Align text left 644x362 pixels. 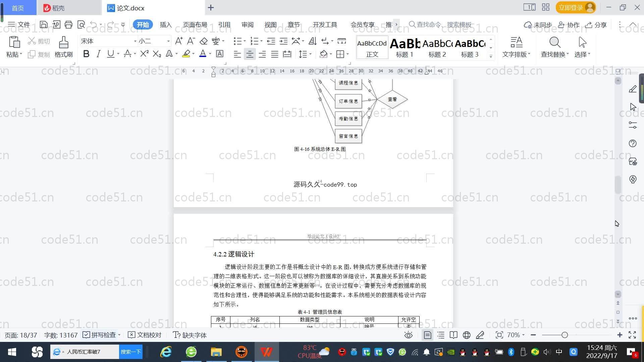(237, 54)
